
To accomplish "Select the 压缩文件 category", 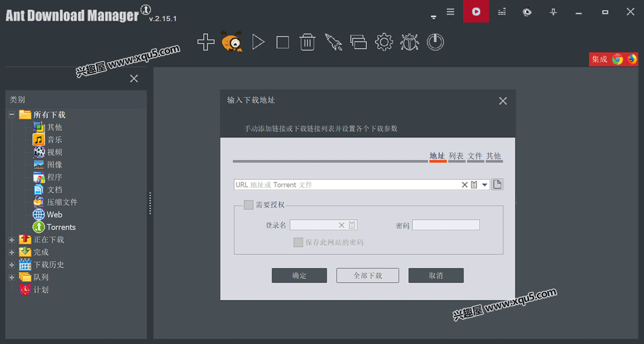I will pyautogui.click(x=62, y=202).
